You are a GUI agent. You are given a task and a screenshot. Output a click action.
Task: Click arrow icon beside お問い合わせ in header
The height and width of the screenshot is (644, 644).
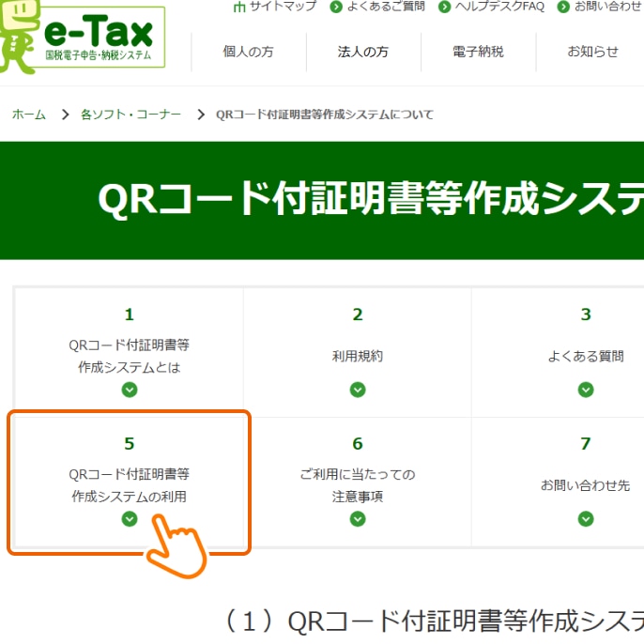[563, 7]
